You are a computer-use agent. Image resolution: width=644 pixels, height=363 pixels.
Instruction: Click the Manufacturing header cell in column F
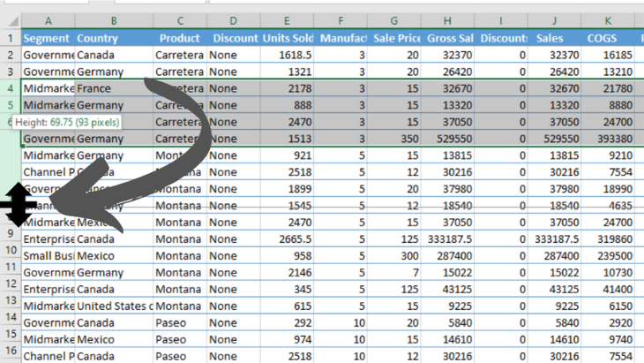341,38
